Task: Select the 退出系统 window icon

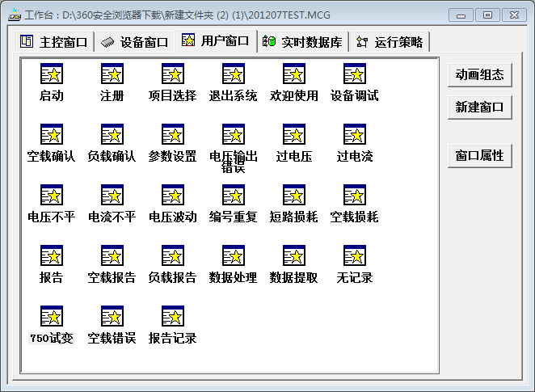Action: [234, 74]
